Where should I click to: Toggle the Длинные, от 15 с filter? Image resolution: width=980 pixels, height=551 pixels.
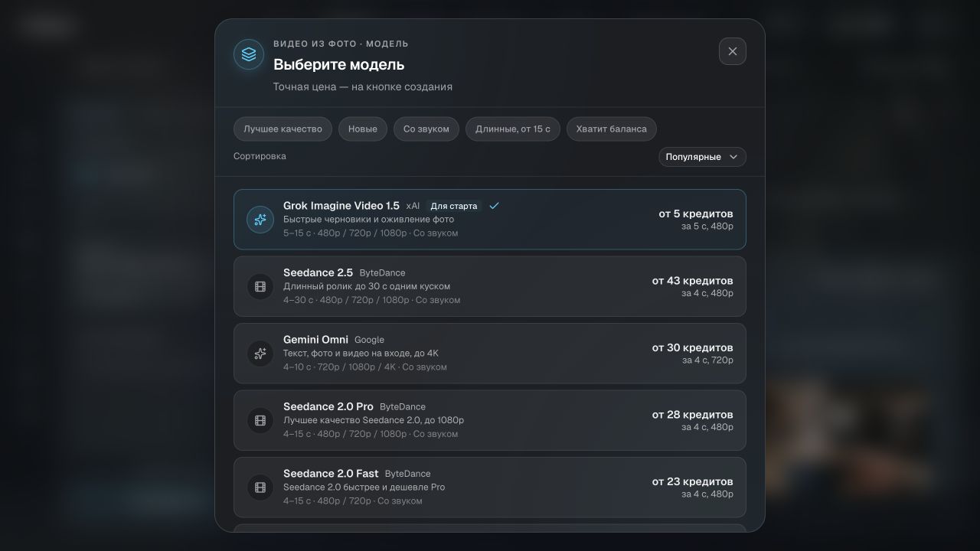513,129
